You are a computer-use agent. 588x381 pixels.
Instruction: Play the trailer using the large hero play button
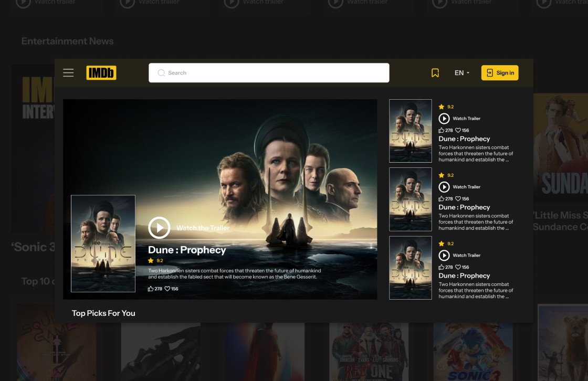pyautogui.click(x=160, y=228)
